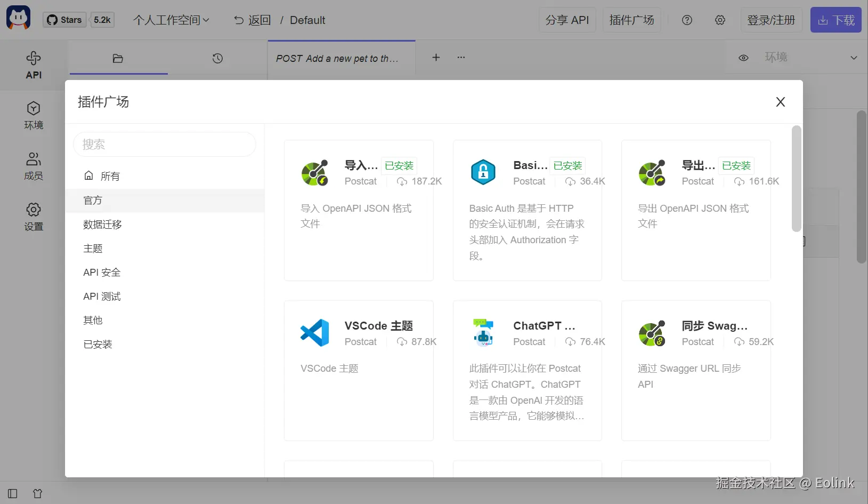Click the 下载 download button

click(x=836, y=20)
